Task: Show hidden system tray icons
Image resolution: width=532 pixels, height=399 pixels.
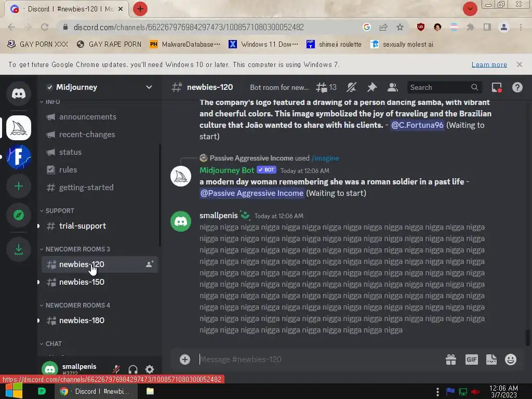Action: [x=437, y=391]
